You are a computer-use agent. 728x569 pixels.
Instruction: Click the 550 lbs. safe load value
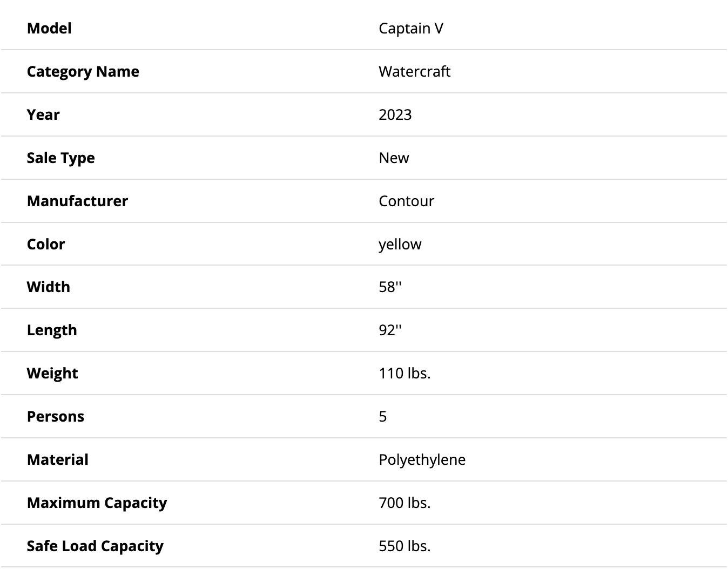tap(405, 546)
